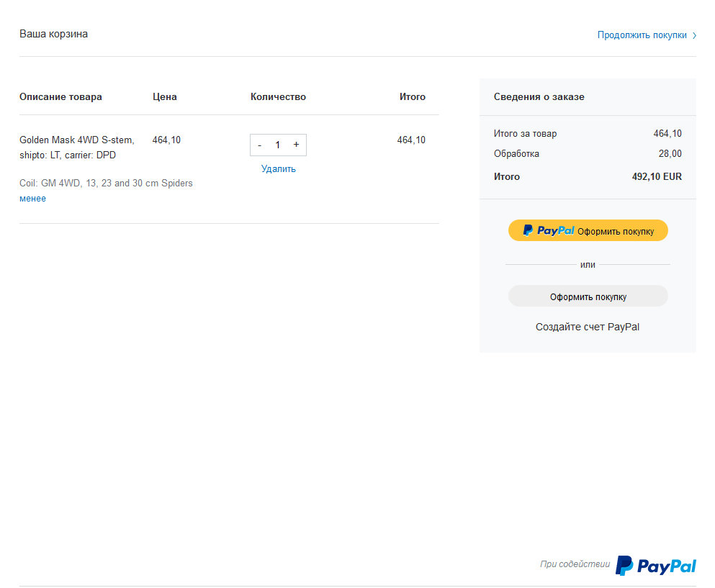Click the Обработка fee amount 28,00
Image resolution: width=715 pixels, height=588 pixels.
coord(670,154)
